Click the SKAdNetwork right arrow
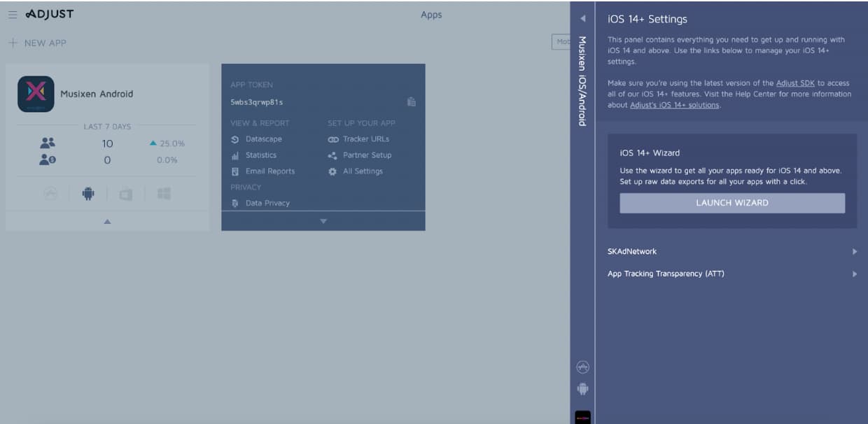Viewport: 868px width, 424px height. 855,251
